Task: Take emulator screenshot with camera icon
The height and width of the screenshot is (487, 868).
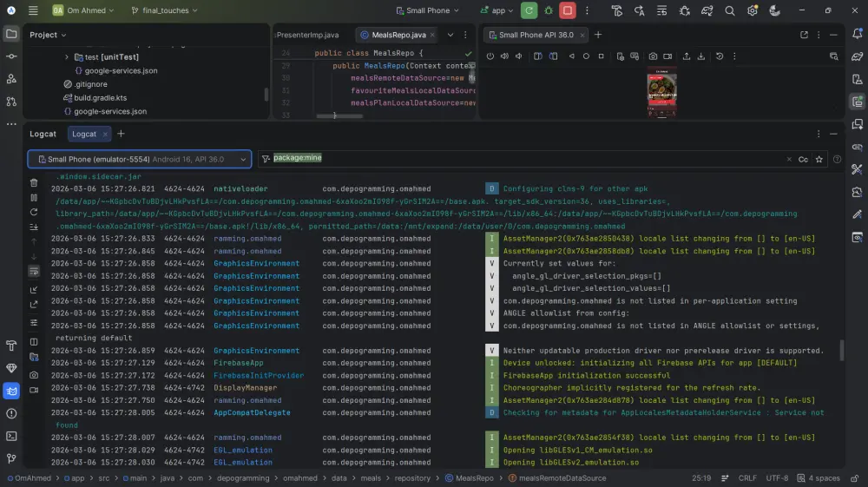Action: 653,56
